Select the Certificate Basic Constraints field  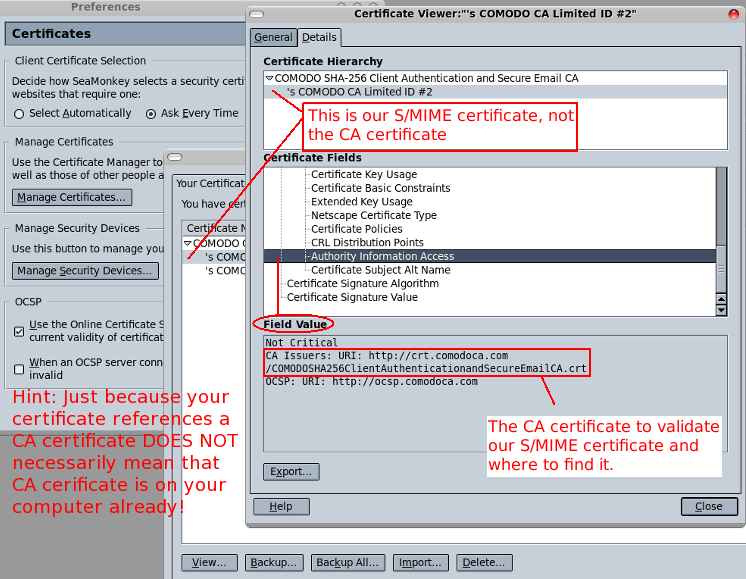coord(380,188)
